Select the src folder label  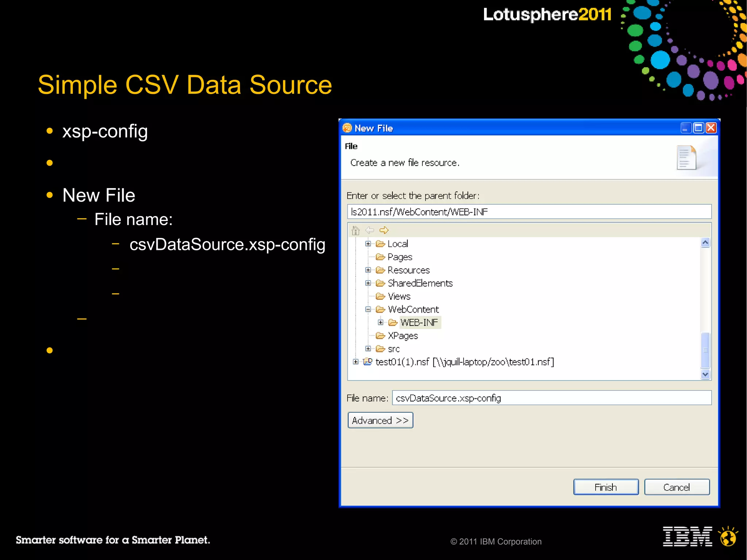click(x=394, y=349)
